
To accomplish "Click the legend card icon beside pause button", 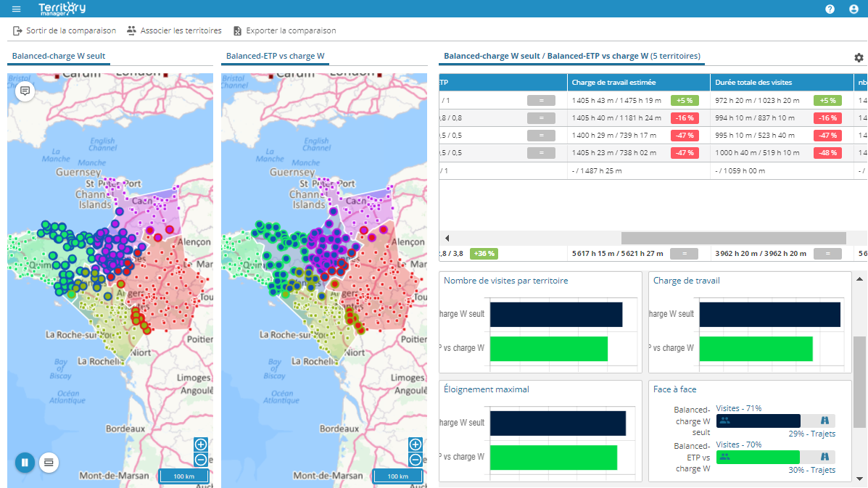I will coord(49,462).
